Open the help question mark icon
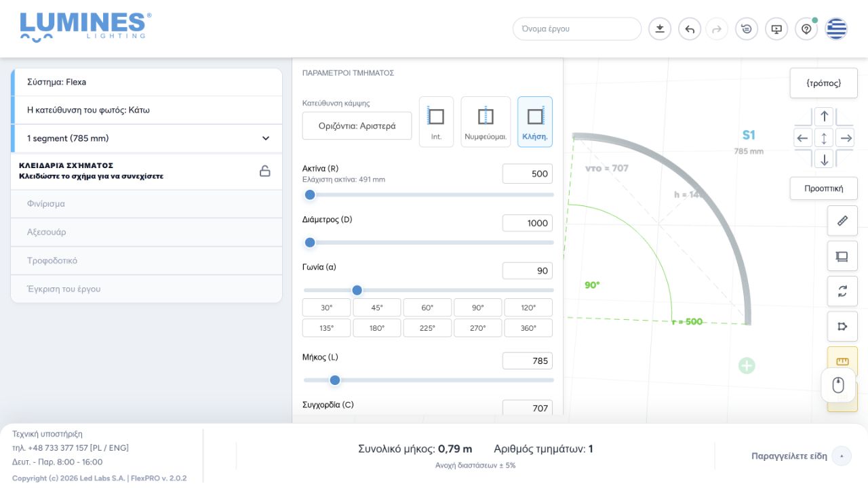This screenshot has width=868, height=488. pyautogui.click(x=806, y=29)
